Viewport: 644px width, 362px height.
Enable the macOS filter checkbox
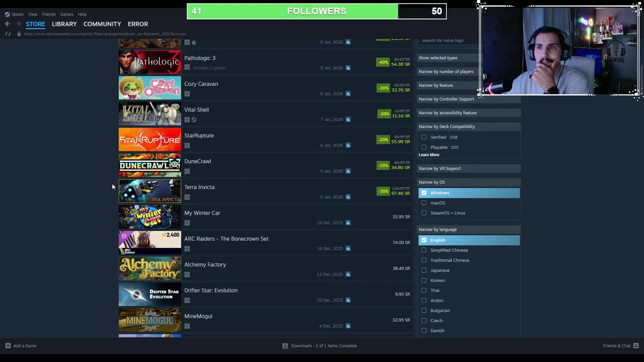pyautogui.click(x=424, y=203)
